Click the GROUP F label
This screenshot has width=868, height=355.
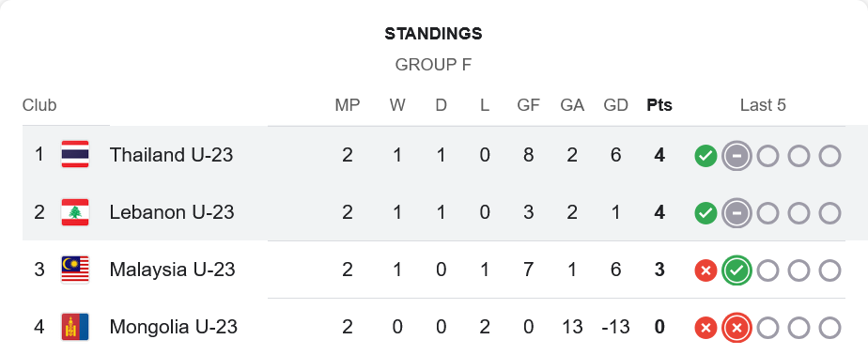click(x=433, y=65)
